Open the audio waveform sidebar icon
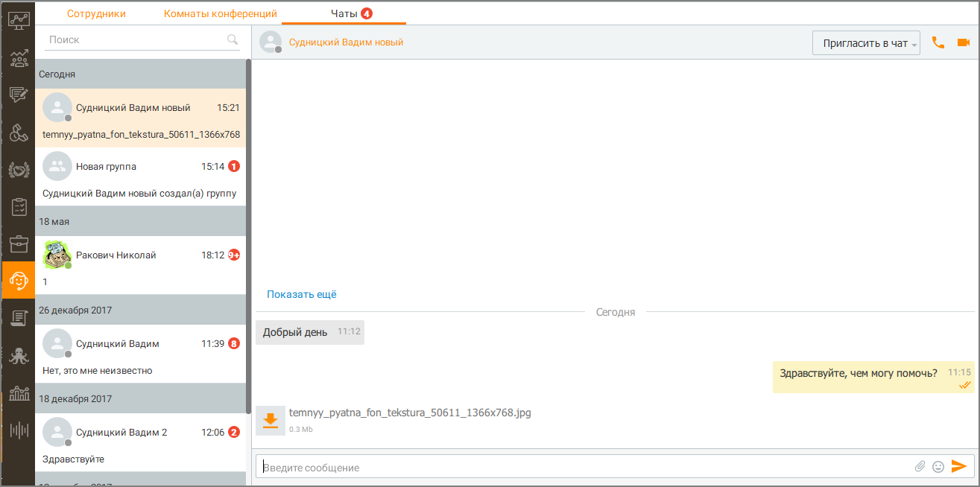Image resolution: width=980 pixels, height=487 pixels. coord(19,430)
